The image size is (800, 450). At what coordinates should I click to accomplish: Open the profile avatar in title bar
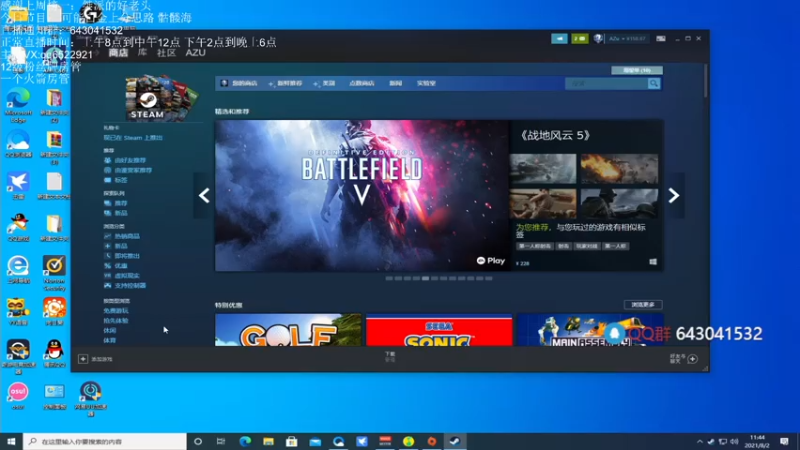pyautogui.click(x=598, y=39)
